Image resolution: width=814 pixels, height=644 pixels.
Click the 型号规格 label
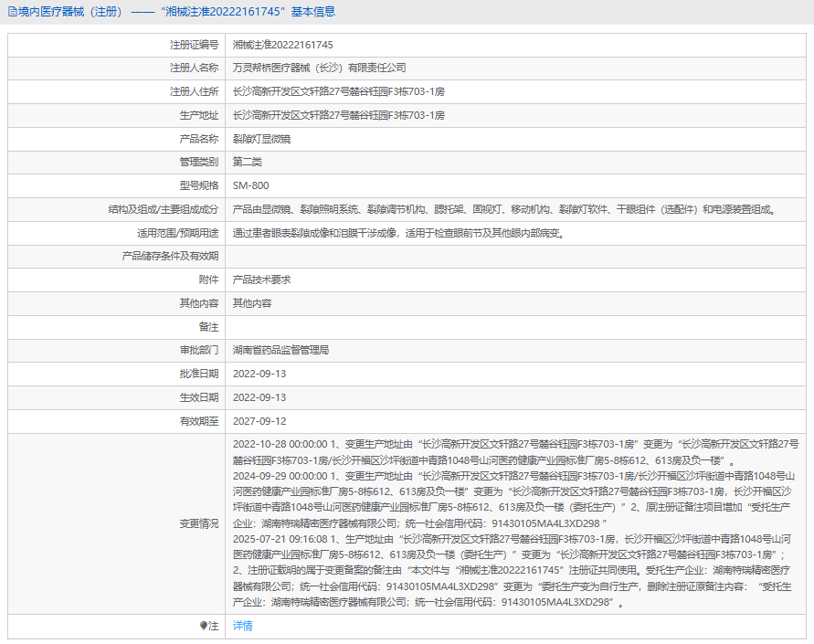199,185
